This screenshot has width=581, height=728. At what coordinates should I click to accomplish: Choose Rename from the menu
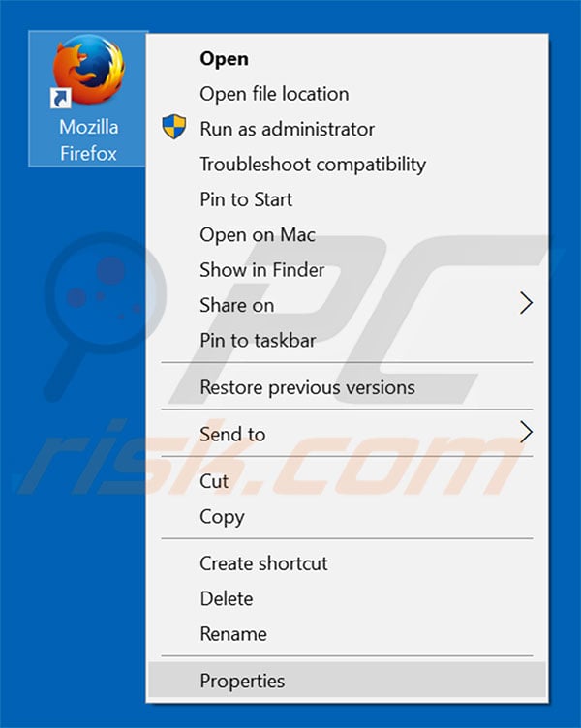[347, 634]
